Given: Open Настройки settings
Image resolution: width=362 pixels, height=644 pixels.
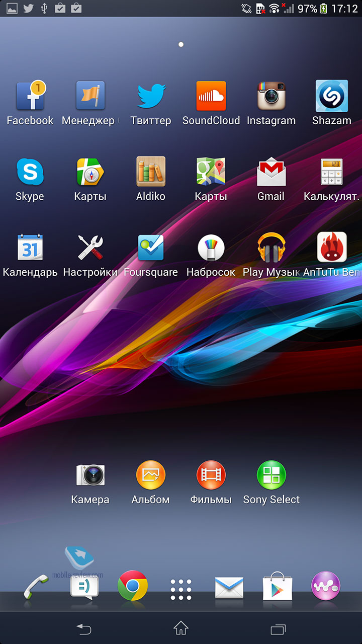Looking at the screenshot, I should point(90,247).
